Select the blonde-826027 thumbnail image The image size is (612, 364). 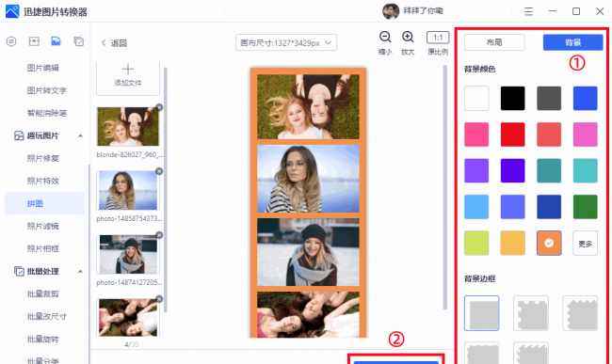[x=128, y=127]
